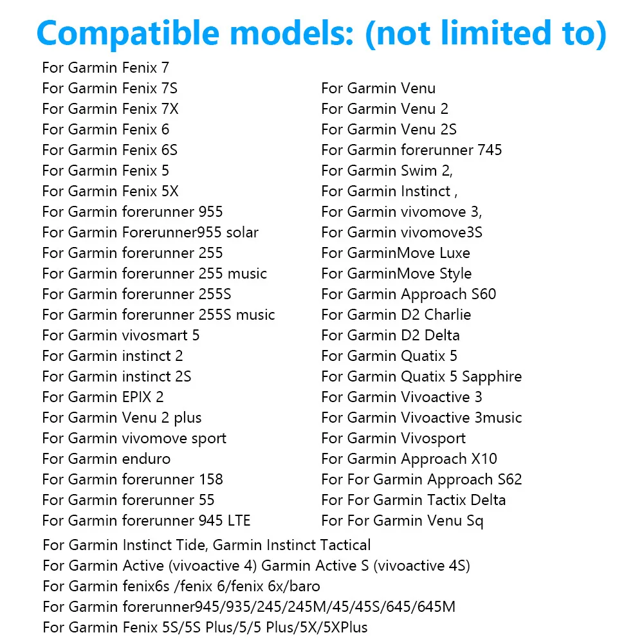The image size is (644, 644).
Task: Click "For Garmin Fenix 5X" entry
Action: (110, 191)
